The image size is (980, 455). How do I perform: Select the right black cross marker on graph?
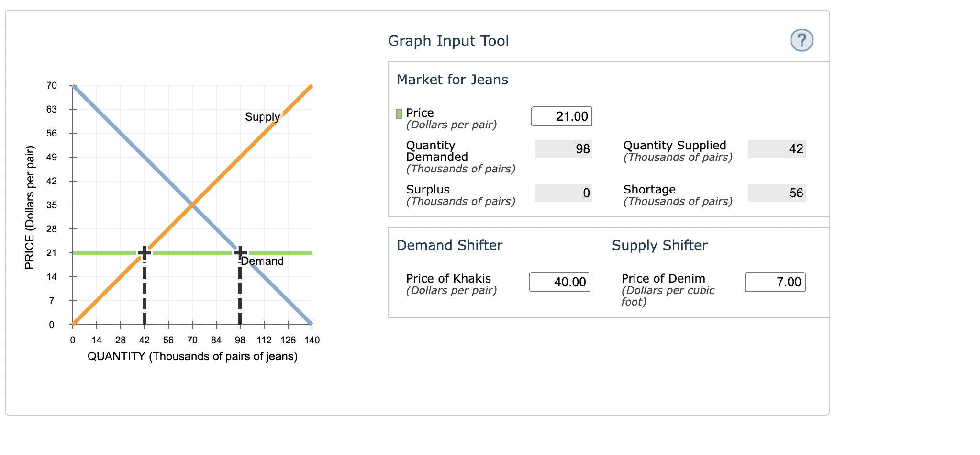pyautogui.click(x=240, y=251)
